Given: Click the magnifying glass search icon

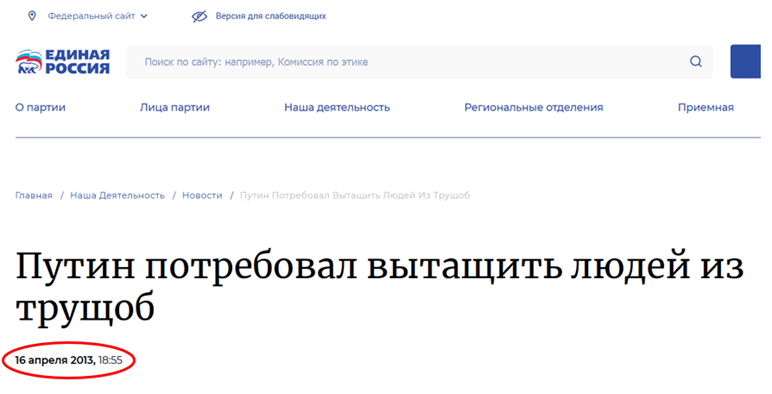Looking at the screenshot, I should pyautogui.click(x=696, y=62).
